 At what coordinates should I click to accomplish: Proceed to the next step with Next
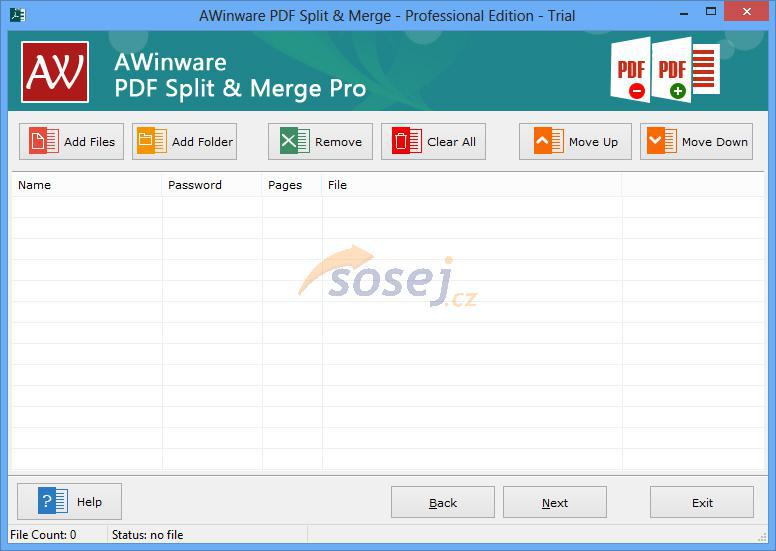pos(554,502)
